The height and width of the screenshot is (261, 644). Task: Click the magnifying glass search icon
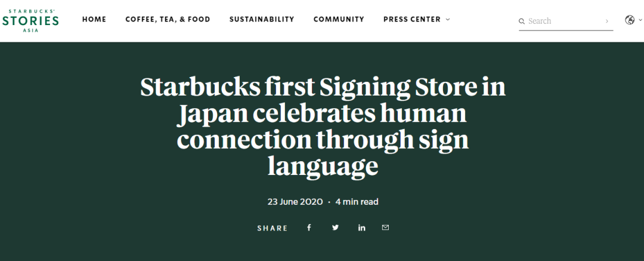click(x=522, y=22)
